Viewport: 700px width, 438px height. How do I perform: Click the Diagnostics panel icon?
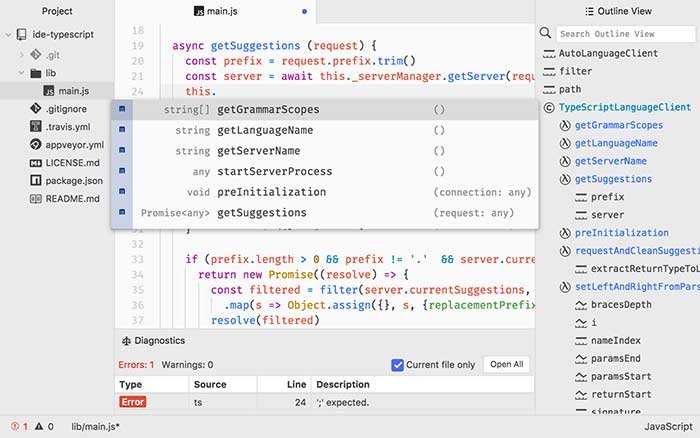pos(126,341)
